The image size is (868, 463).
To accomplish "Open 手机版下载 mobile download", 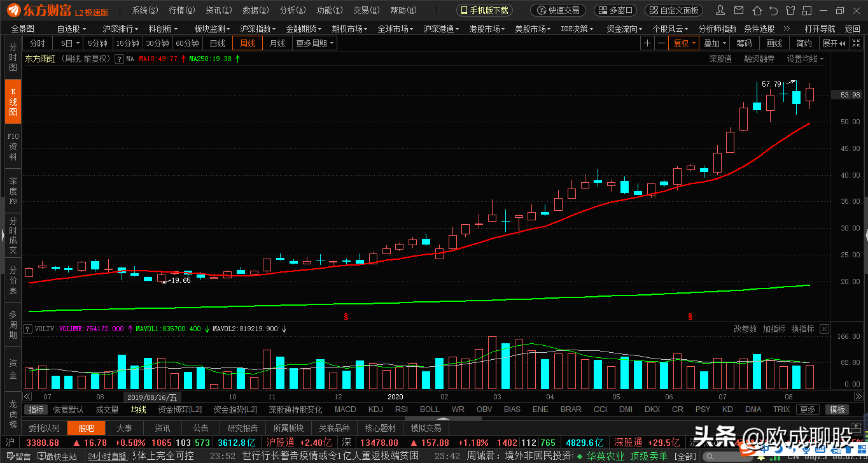I will point(485,10).
